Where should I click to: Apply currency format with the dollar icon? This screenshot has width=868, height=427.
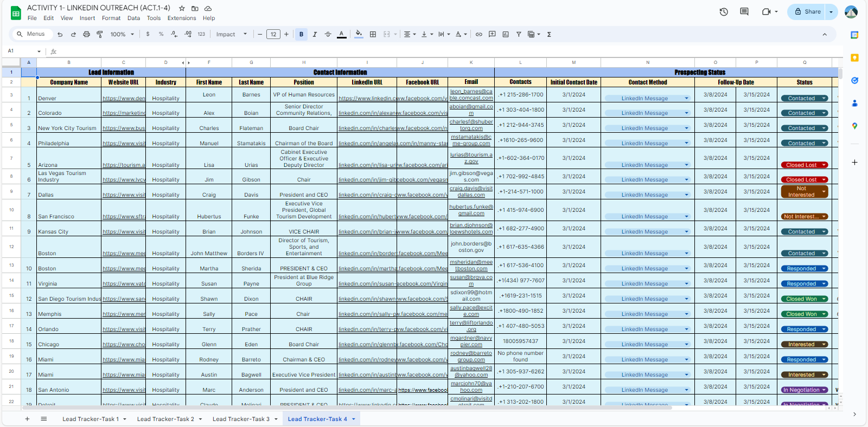click(148, 34)
